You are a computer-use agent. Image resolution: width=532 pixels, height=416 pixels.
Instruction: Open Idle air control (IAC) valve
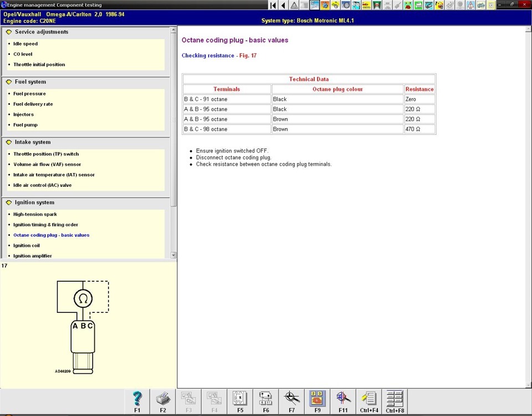pos(43,185)
